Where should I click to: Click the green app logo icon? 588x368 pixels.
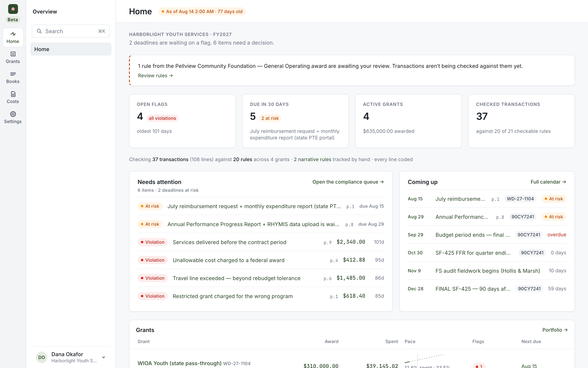pyautogui.click(x=13, y=9)
